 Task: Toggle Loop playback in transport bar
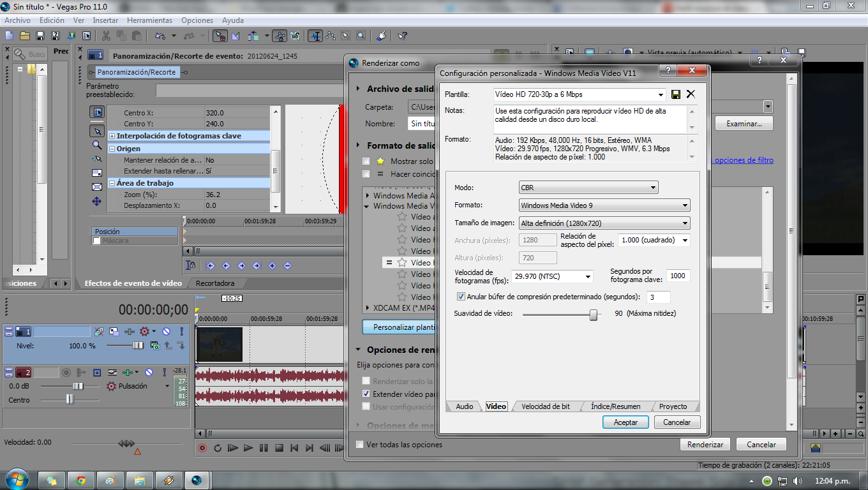[218, 448]
